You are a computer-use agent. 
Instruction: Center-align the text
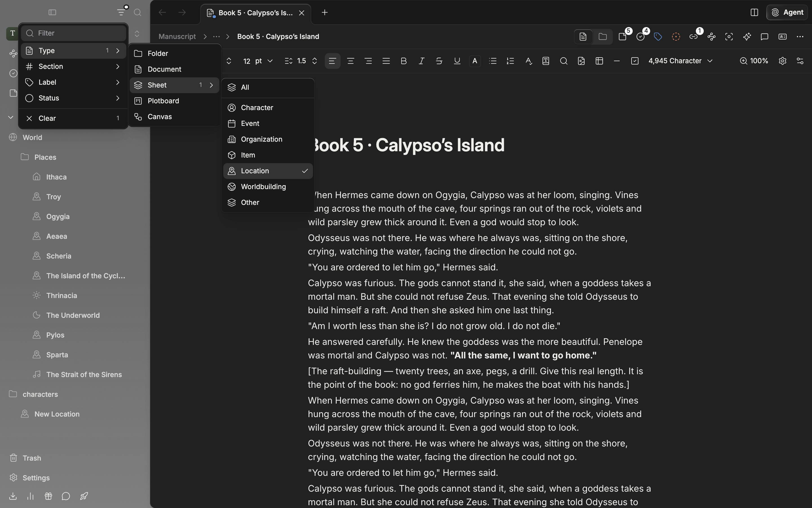[x=350, y=61]
